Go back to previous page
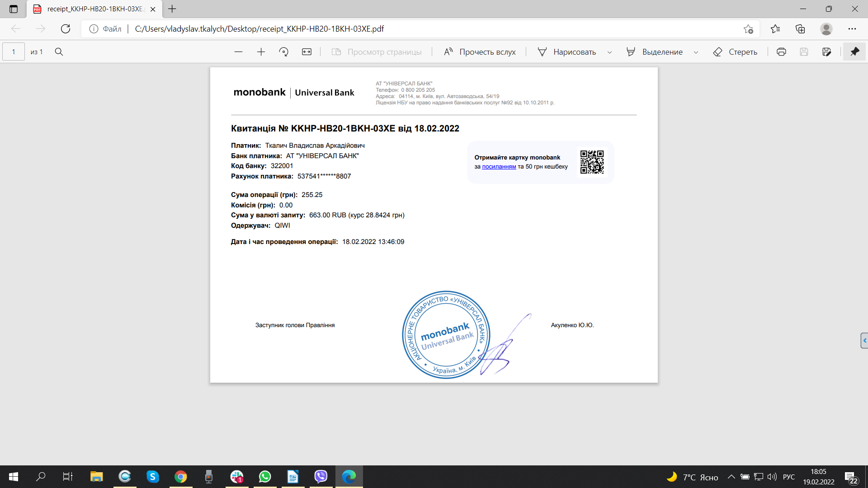868x488 pixels. [16, 29]
